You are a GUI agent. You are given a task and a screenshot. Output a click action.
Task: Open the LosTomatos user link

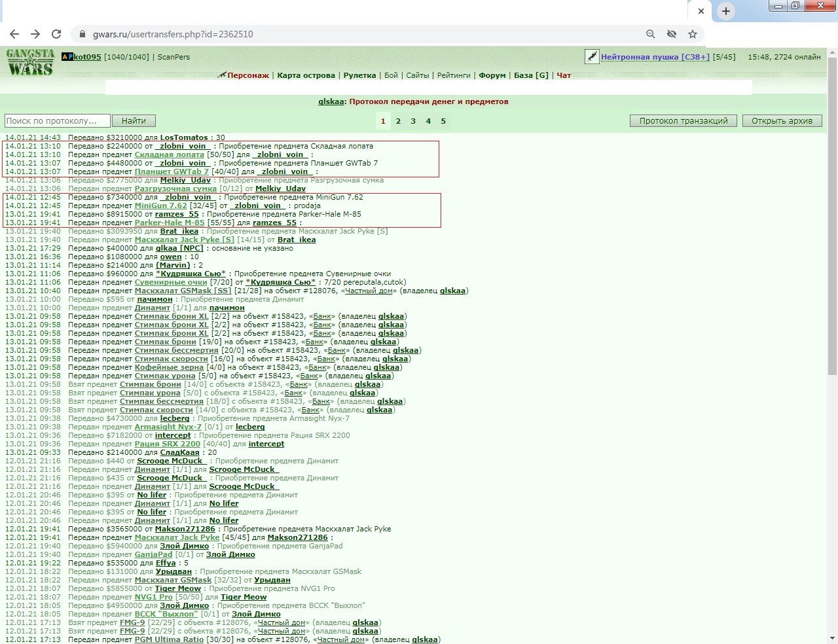[184, 137]
